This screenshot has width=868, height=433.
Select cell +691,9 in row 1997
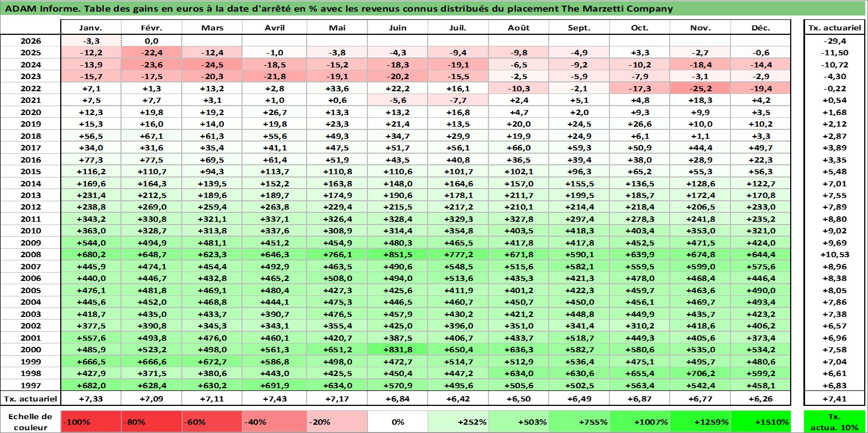275,385
